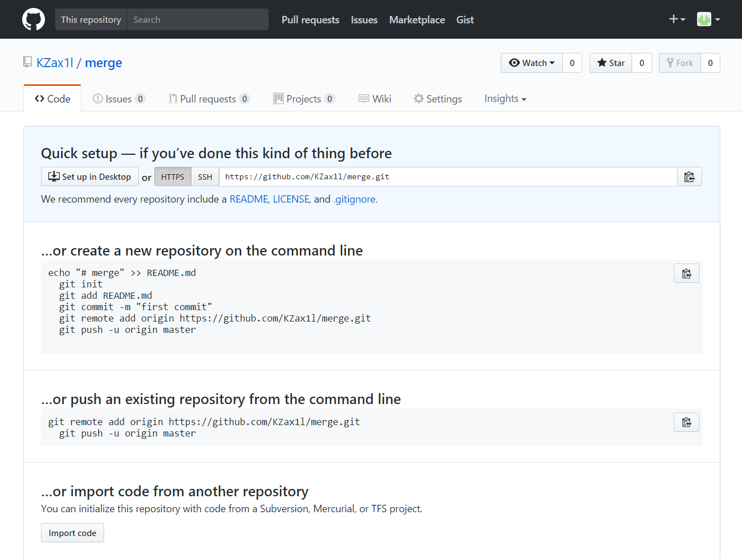Go to the Projects tab
The image size is (742, 560).
(304, 98)
